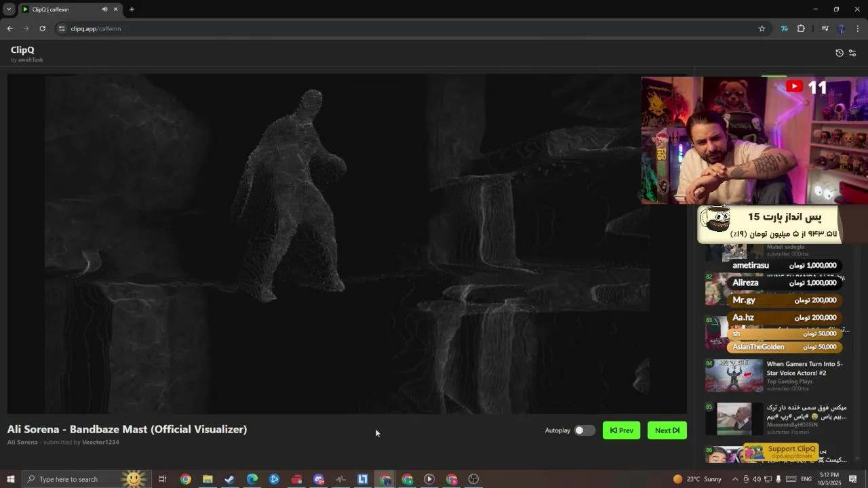Click the Top Gaming Plays channel text

click(x=789, y=382)
